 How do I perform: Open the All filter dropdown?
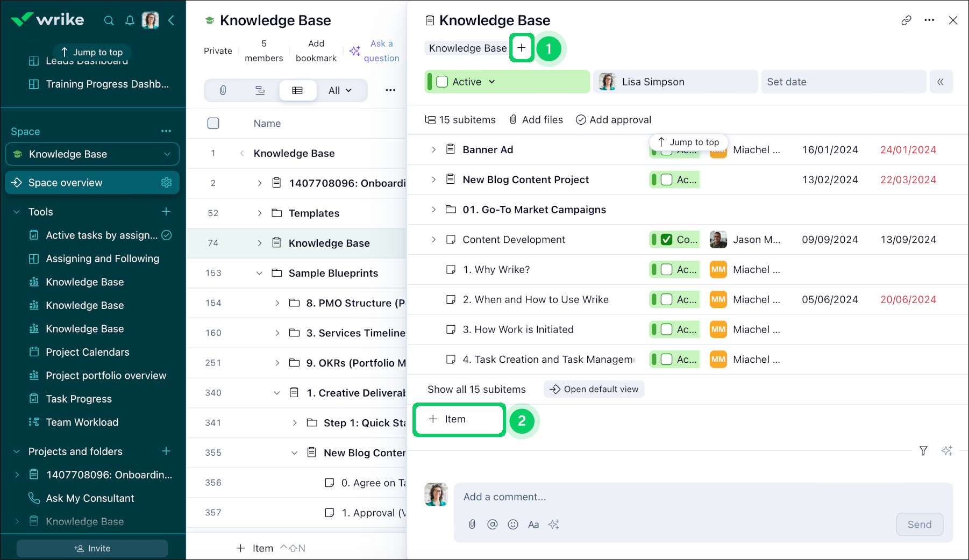(340, 90)
